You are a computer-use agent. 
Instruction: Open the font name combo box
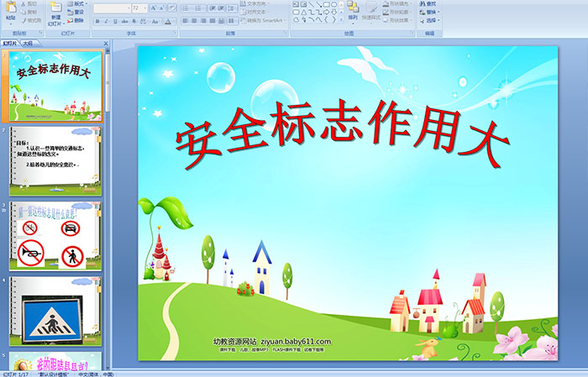click(112, 8)
